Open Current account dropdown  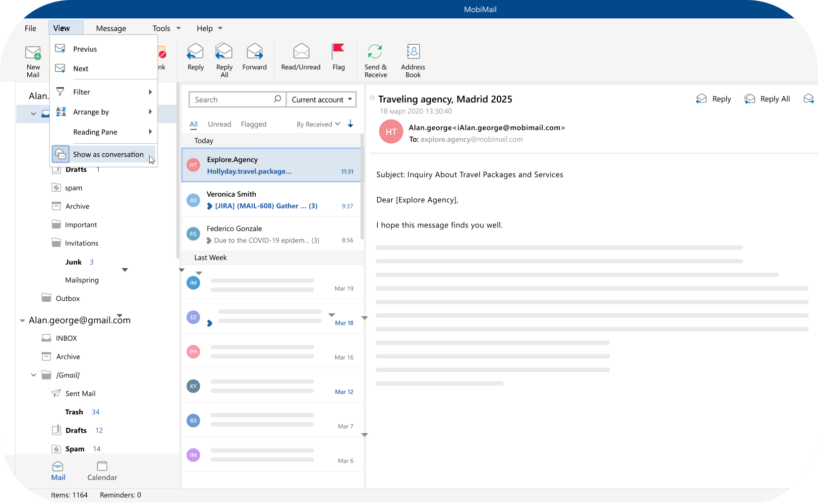[x=321, y=100]
